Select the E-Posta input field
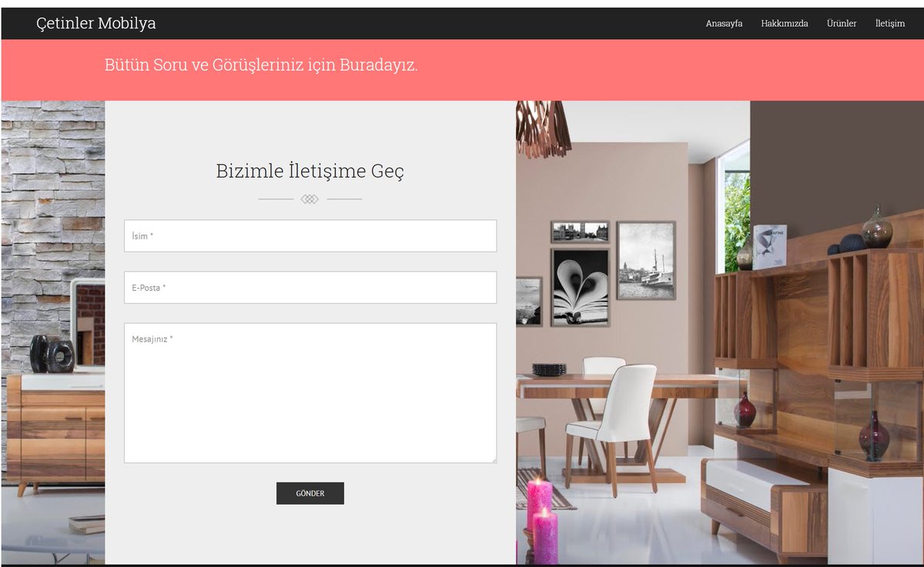 pos(310,287)
